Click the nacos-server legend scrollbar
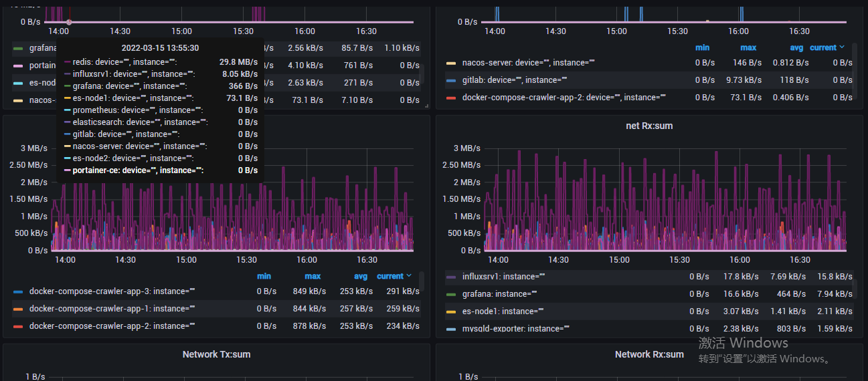The height and width of the screenshot is (381, 868). click(855, 70)
